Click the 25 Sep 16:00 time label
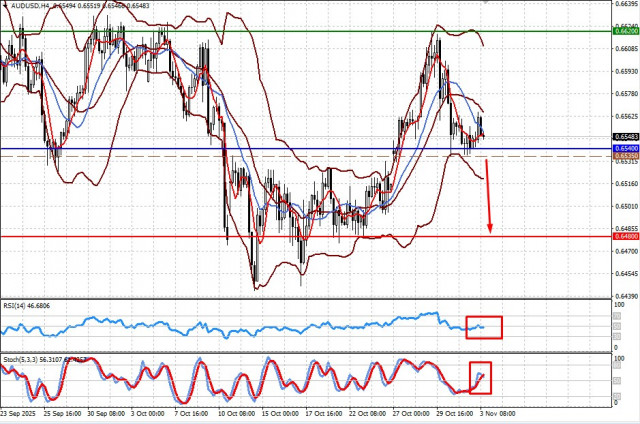640x424 pixels. pos(62,413)
